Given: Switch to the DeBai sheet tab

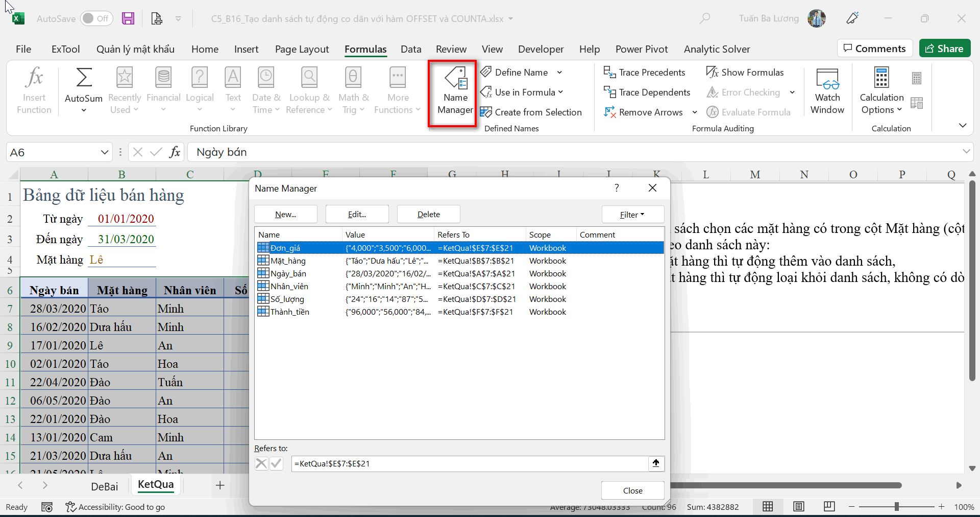Looking at the screenshot, I should [x=104, y=486].
